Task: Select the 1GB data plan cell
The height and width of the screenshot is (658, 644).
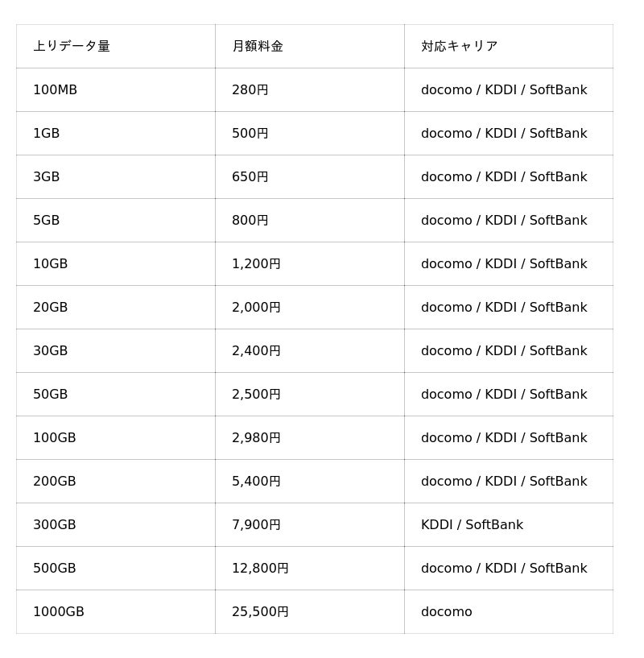Action: point(116,134)
